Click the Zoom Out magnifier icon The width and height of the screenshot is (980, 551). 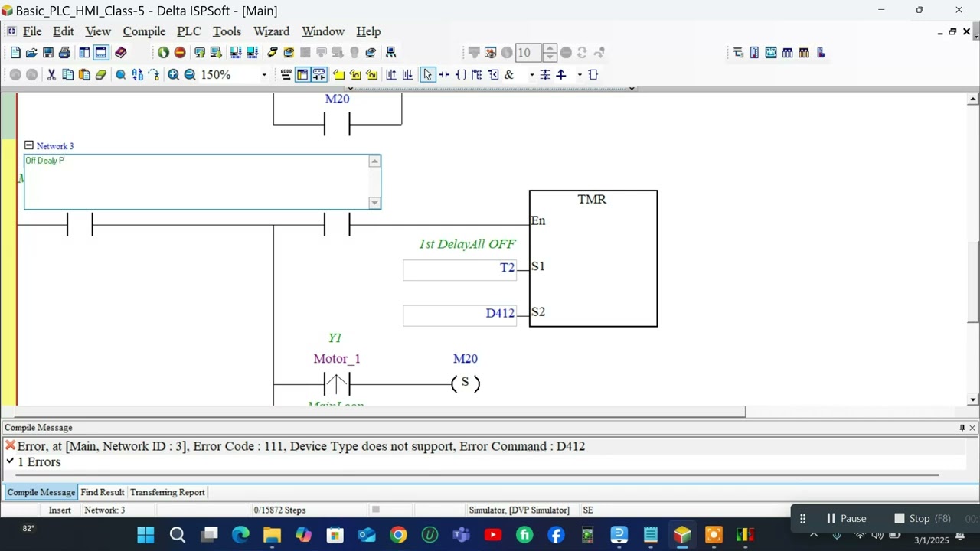point(190,75)
